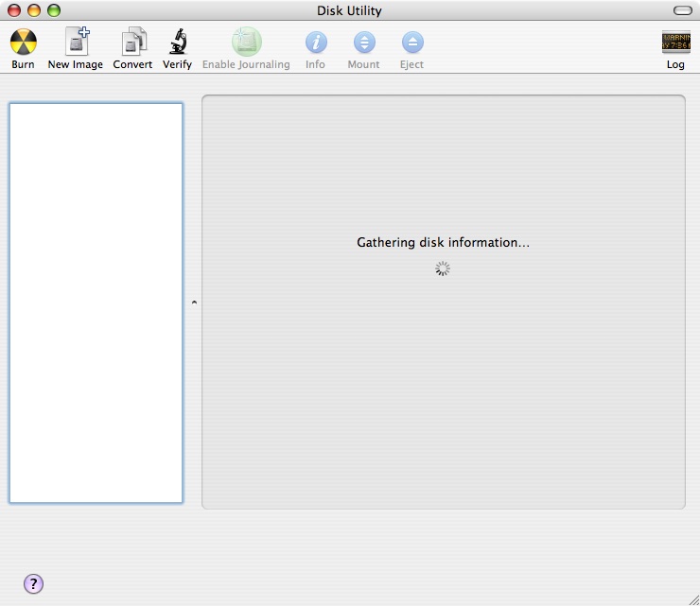700x606 pixels.
Task: Click the 'Gathering disk information...' text
Action: click(443, 242)
